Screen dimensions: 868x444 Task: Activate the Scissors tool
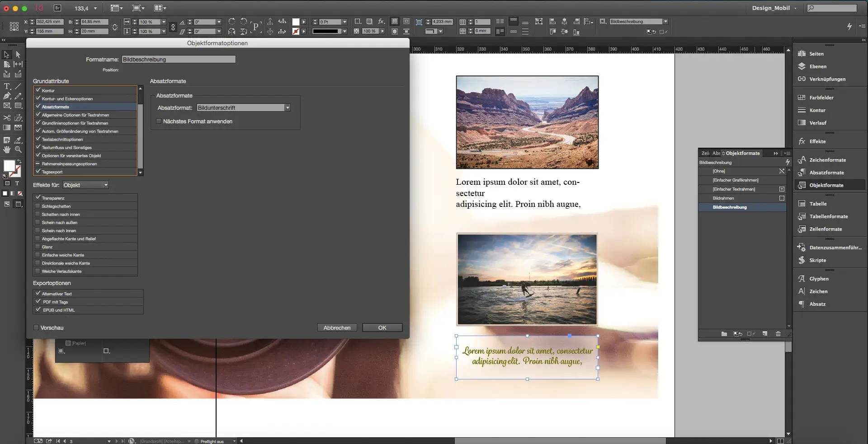click(x=7, y=117)
